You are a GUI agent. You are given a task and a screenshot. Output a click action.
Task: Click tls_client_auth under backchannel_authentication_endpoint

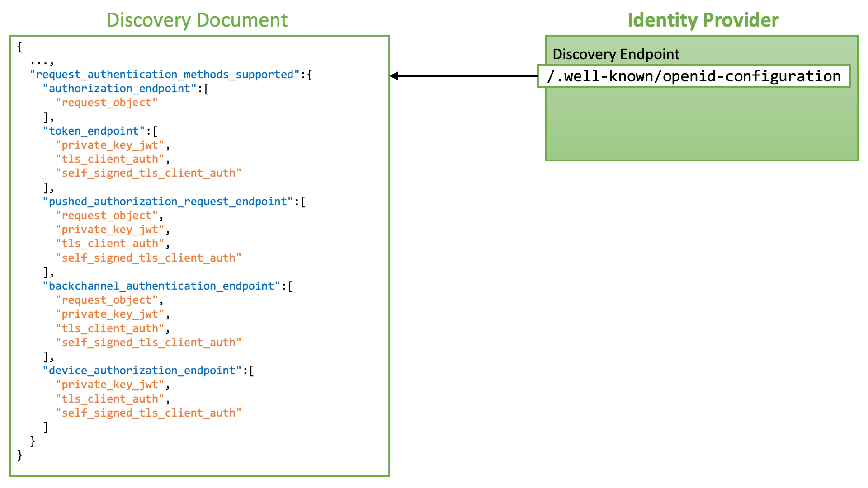coord(109,328)
